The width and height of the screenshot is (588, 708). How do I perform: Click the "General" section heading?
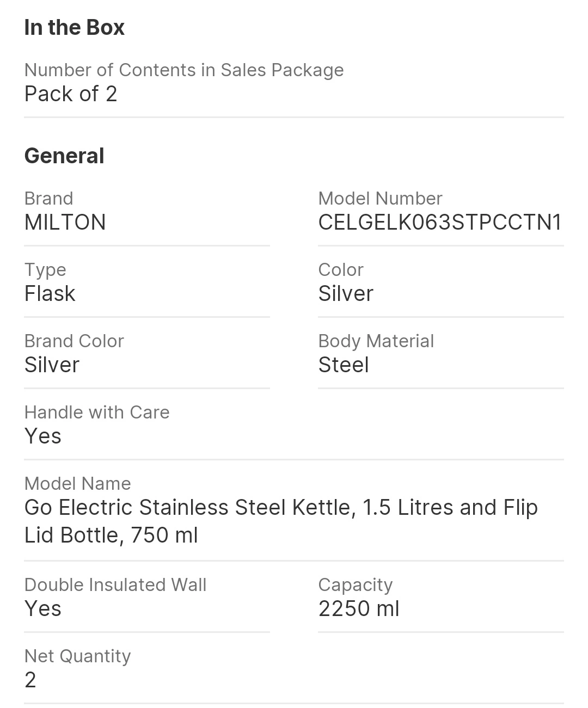64,156
